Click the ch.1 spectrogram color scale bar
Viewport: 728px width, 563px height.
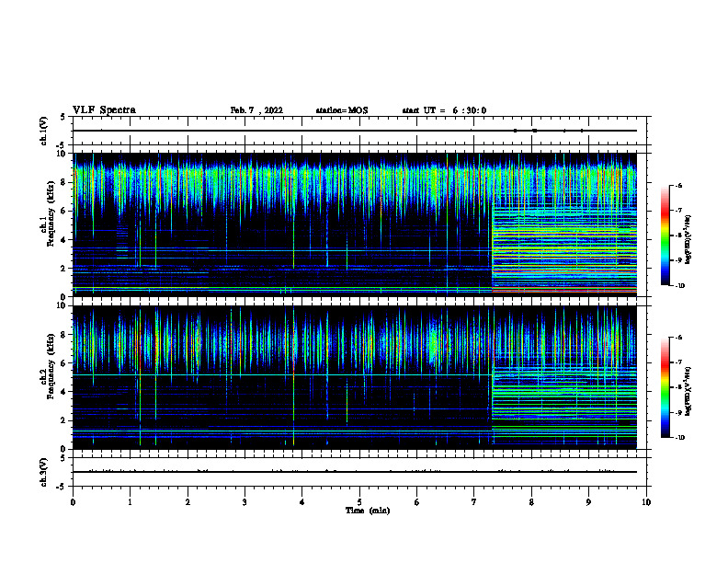[665, 236]
